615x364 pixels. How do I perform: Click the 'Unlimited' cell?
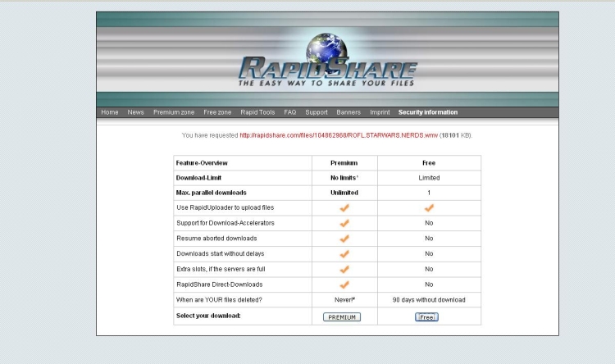tap(344, 193)
